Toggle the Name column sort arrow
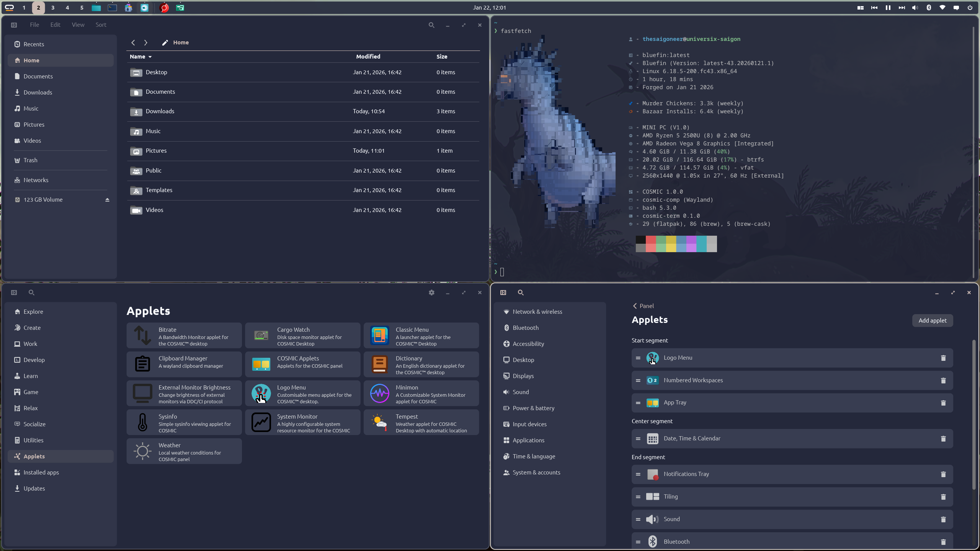This screenshot has height=551, width=980. tap(150, 57)
